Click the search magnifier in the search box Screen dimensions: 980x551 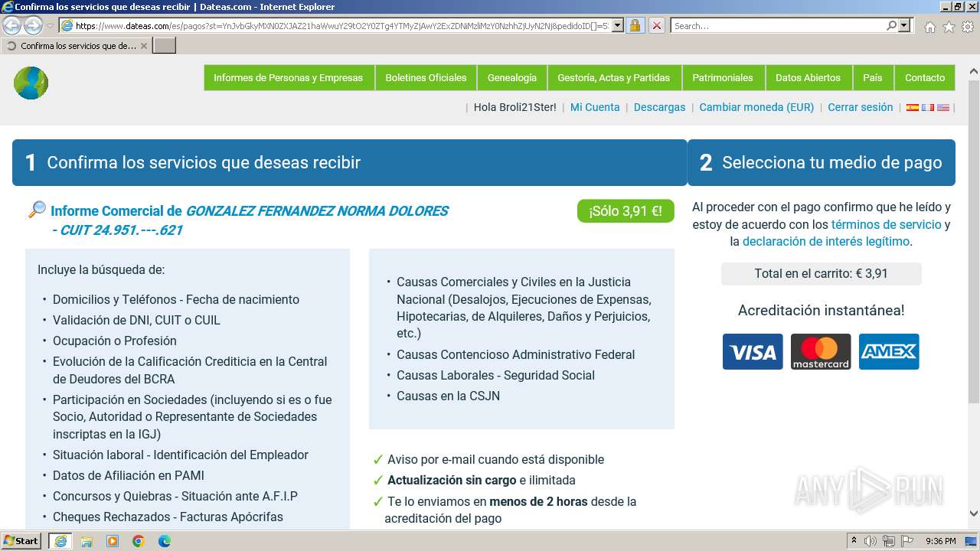[891, 25]
